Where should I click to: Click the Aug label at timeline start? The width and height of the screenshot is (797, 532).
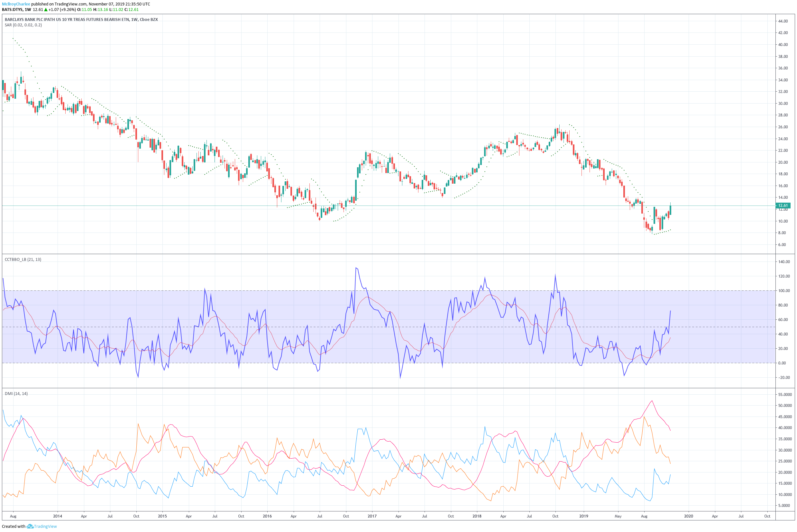point(13,516)
